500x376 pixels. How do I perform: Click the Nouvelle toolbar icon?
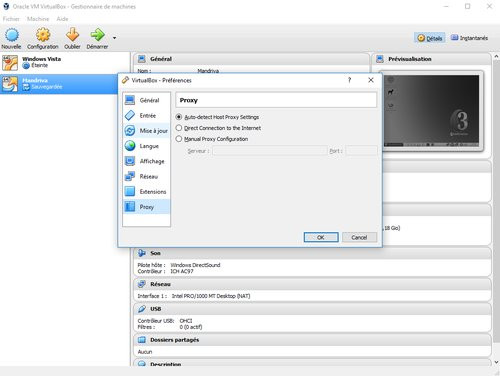(x=12, y=35)
